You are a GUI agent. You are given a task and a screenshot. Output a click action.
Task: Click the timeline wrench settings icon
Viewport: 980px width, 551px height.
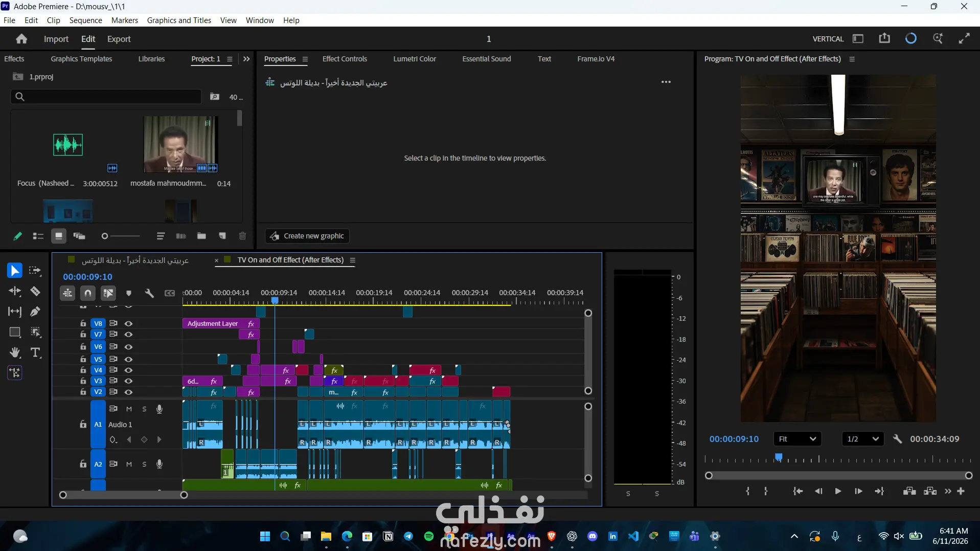tap(149, 293)
